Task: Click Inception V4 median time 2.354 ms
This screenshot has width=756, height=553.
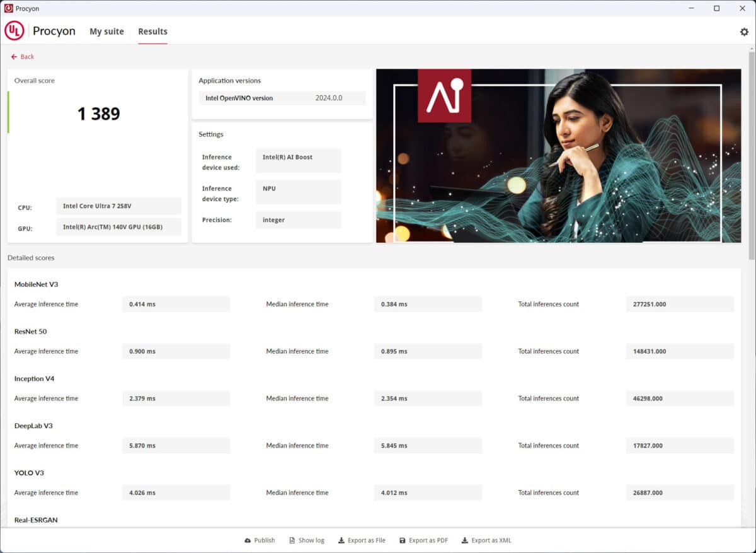Action: (428, 399)
